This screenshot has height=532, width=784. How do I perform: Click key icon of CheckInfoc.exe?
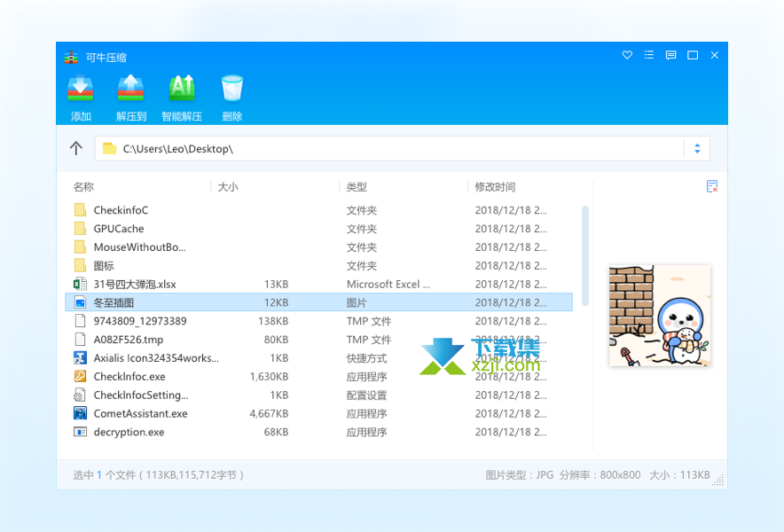click(80, 376)
